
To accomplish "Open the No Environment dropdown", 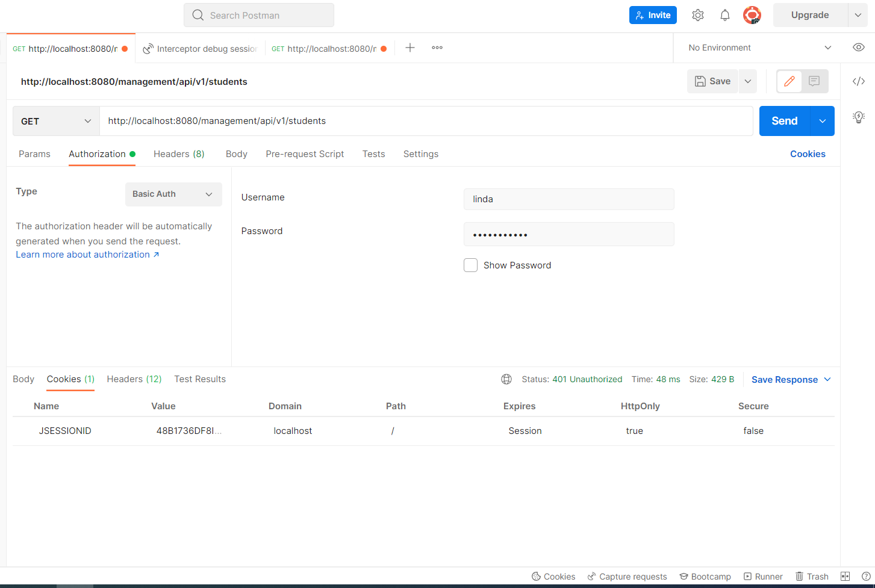I will (760, 48).
